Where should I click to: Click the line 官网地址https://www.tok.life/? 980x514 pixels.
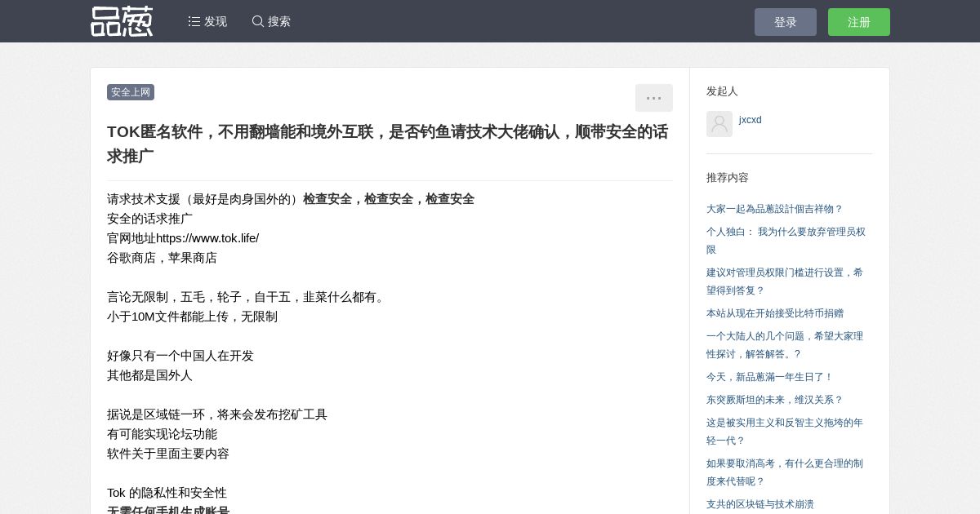click(x=183, y=238)
